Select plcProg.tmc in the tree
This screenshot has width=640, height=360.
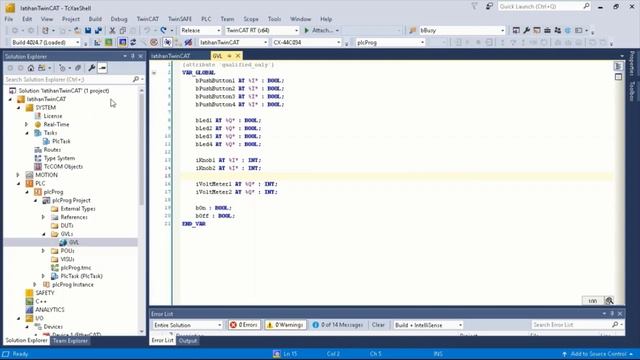pyautogui.click(x=76, y=268)
